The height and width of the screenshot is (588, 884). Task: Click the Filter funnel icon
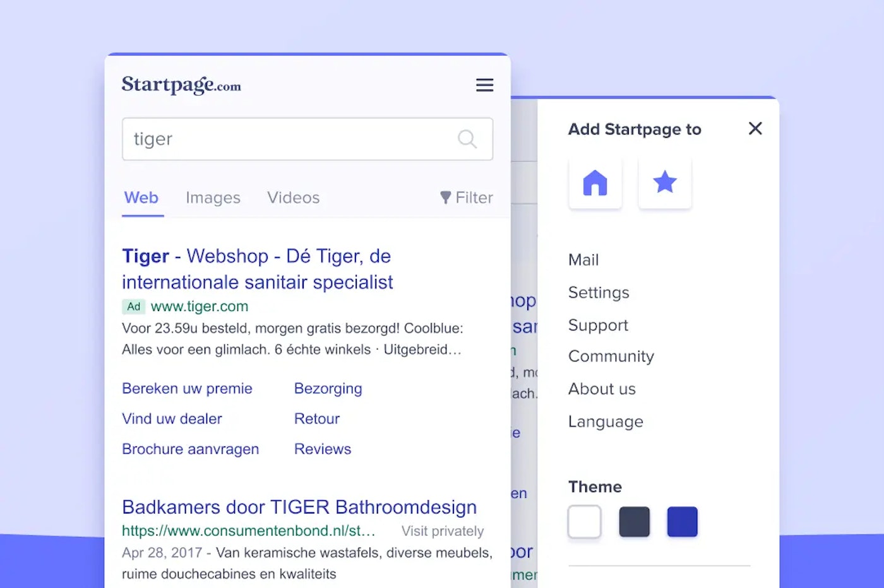(x=445, y=197)
